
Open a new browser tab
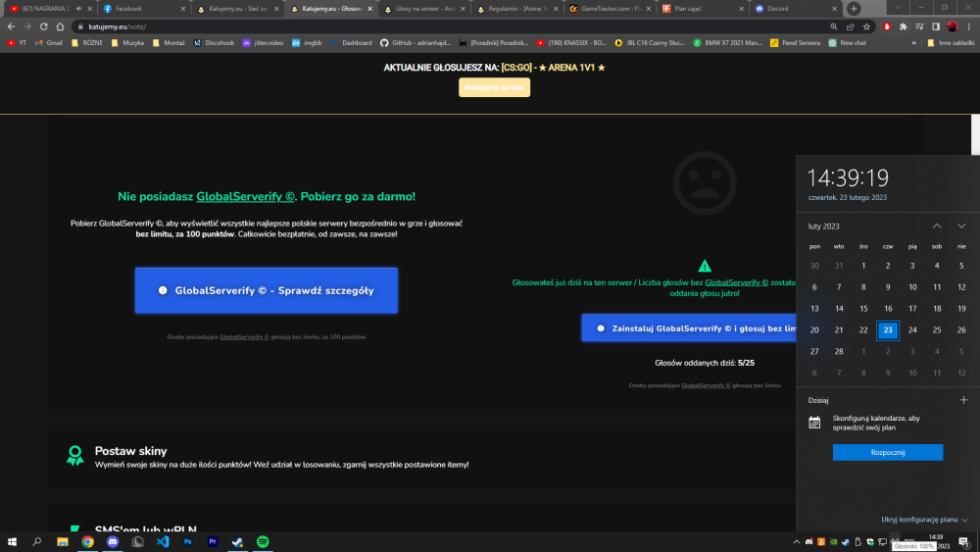click(854, 9)
